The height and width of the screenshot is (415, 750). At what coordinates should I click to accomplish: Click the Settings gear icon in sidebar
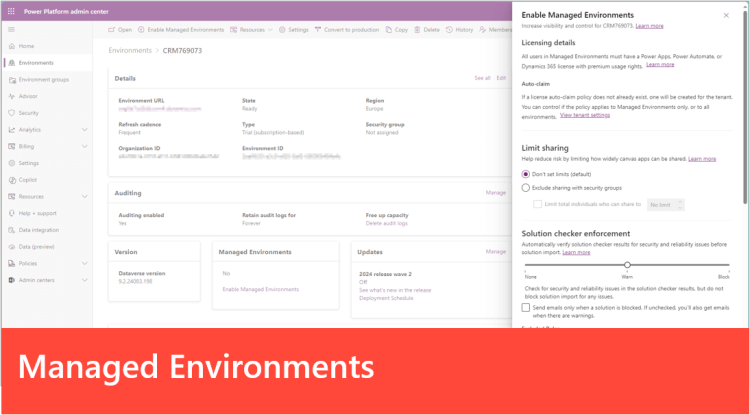click(x=12, y=164)
